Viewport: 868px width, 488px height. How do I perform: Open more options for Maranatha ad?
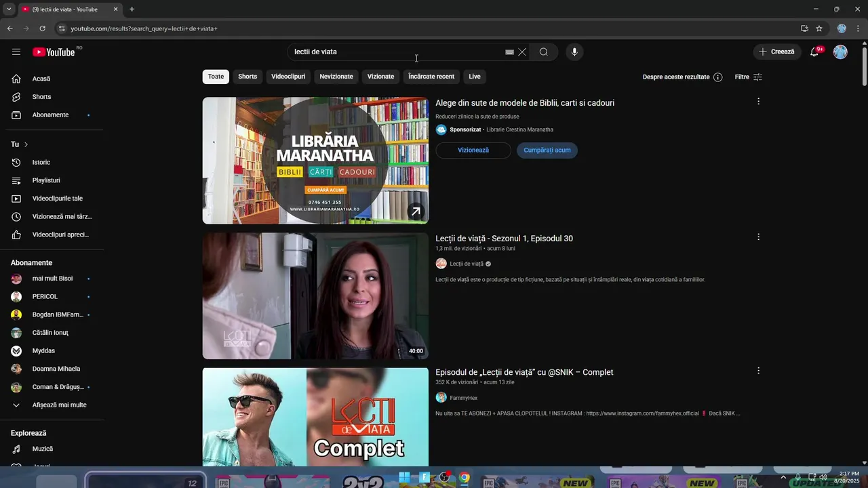click(x=758, y=102)
